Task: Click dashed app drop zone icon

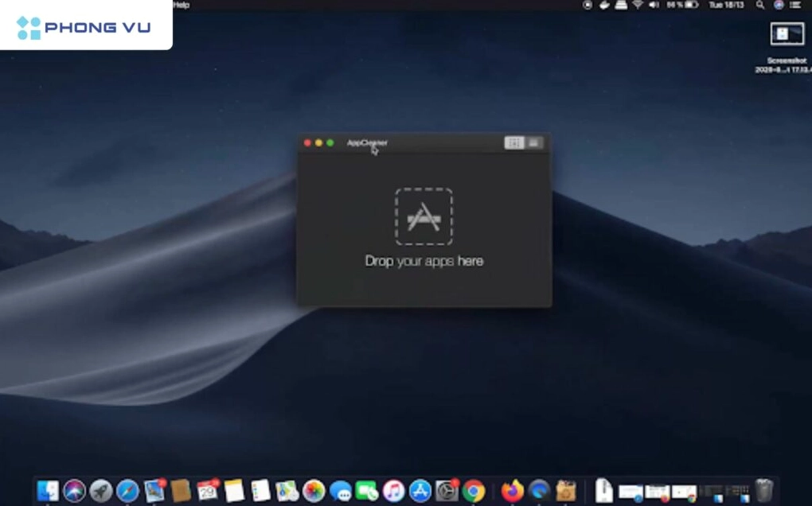Action: (424, 216)
